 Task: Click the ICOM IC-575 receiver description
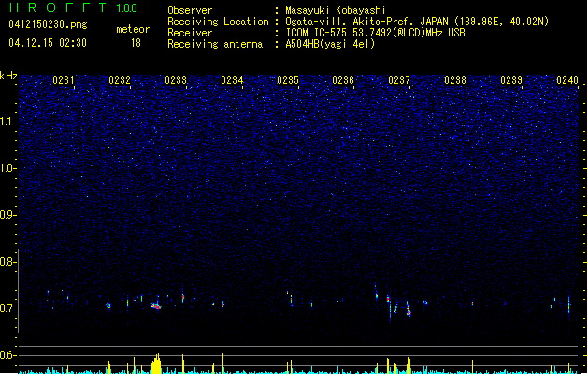click(x=375, y=33)
